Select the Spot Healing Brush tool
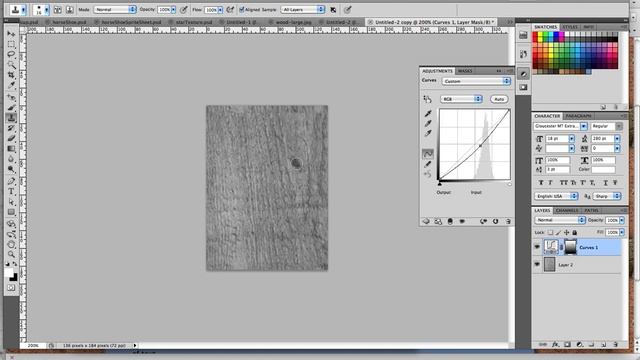 click(11, 98)
